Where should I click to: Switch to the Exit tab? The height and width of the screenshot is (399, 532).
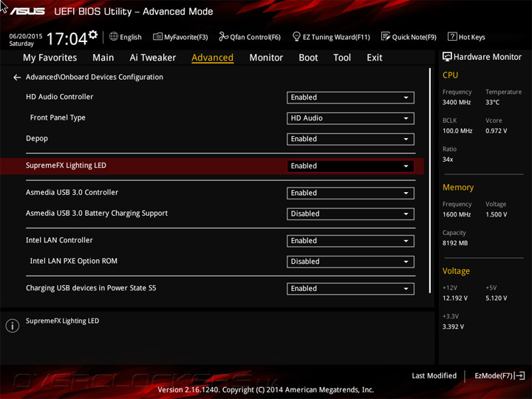(x=375, y=58)
